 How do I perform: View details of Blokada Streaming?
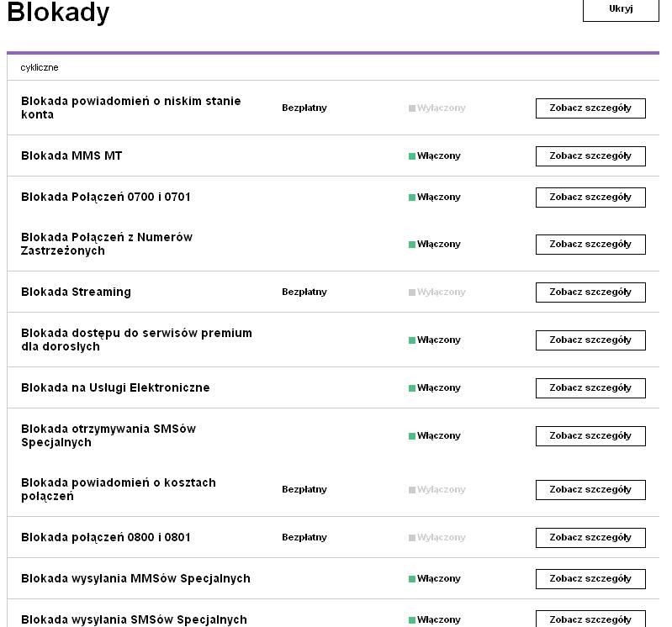[590, 292]
